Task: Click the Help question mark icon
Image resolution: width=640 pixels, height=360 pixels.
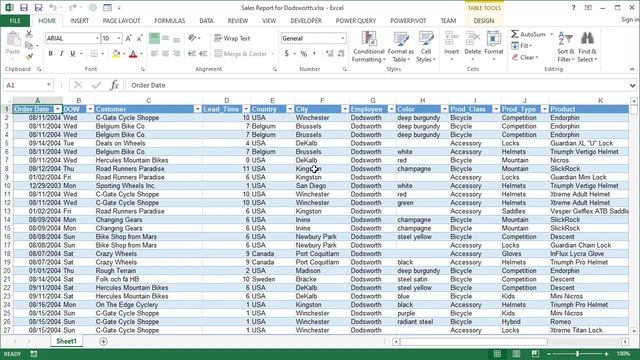Action: point(573,8)
